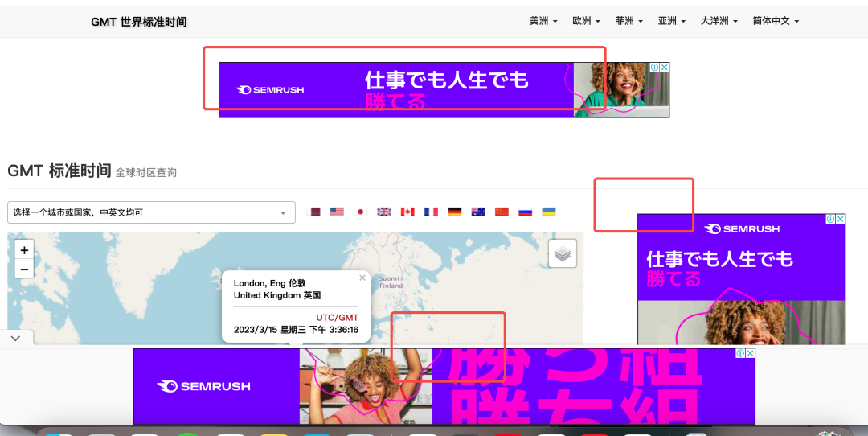Click the bottom banner ad info icon
The width and height of the screenshot is (868, 436).
[x=740, y=353]
